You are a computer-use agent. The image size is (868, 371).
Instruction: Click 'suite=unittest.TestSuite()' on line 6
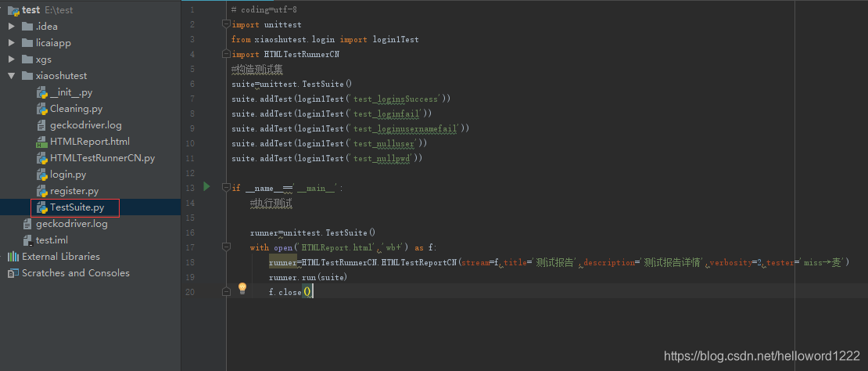point(292,85)
